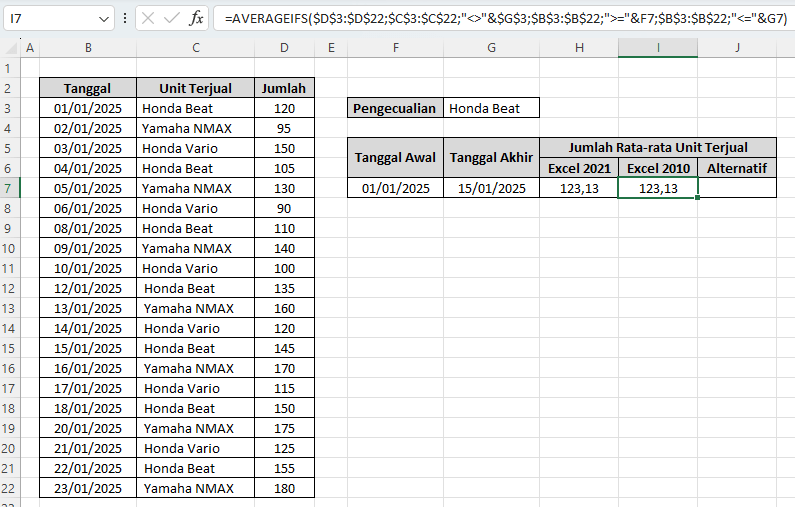Click the Cancel X formula icon

[148, 18]
